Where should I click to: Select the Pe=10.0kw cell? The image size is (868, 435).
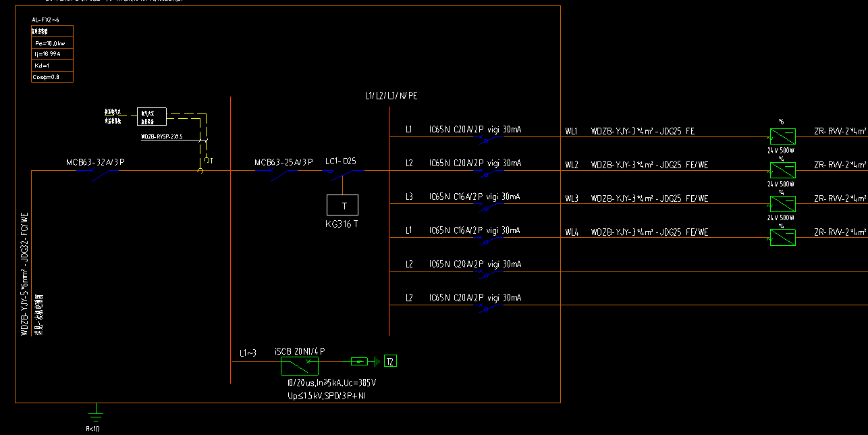[x=52, y=43]
